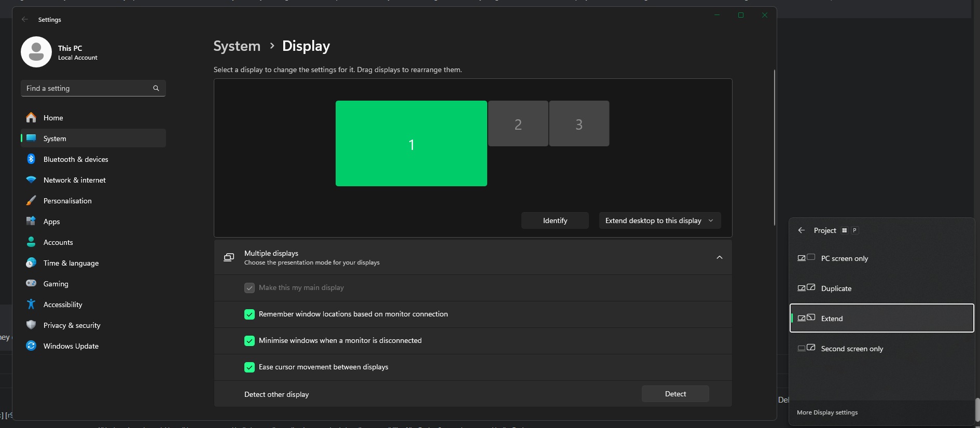Open Time & language settings
Screen dimensions: 980x428
(93, 263)
